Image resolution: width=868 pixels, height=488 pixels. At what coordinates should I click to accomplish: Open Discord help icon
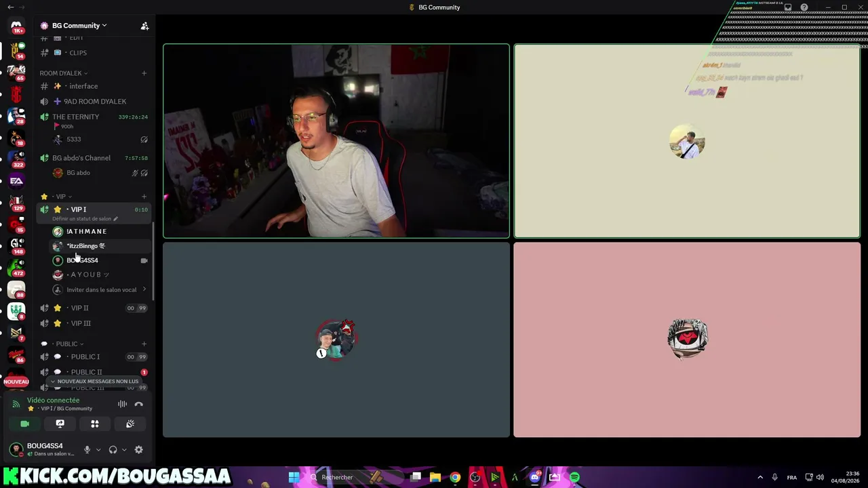point(804,7)
